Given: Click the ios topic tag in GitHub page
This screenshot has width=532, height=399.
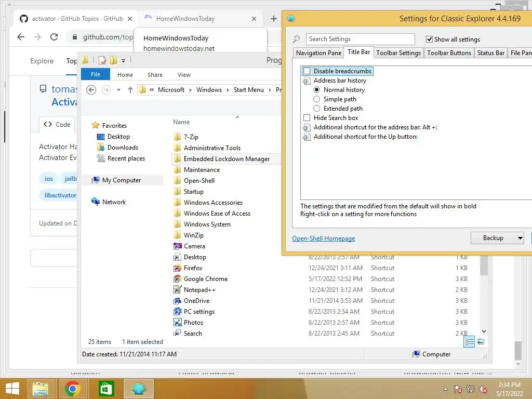Looking at the screenshot, I should pos(48,179).
